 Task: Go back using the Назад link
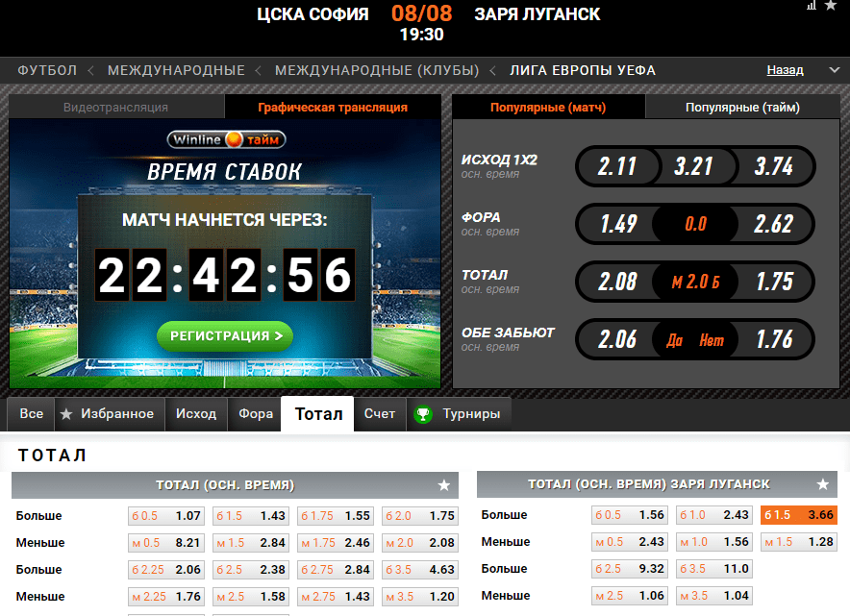[785, 70]
